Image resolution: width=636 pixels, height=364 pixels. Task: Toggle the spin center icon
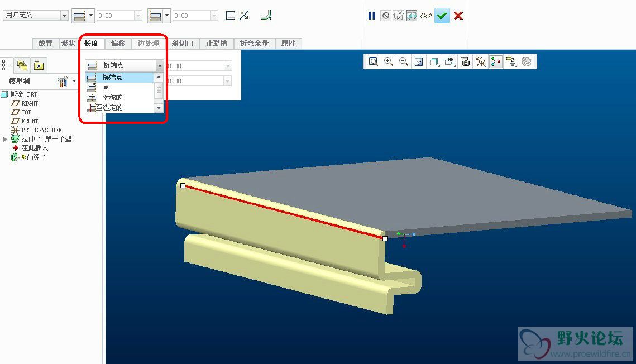[496, 61]
